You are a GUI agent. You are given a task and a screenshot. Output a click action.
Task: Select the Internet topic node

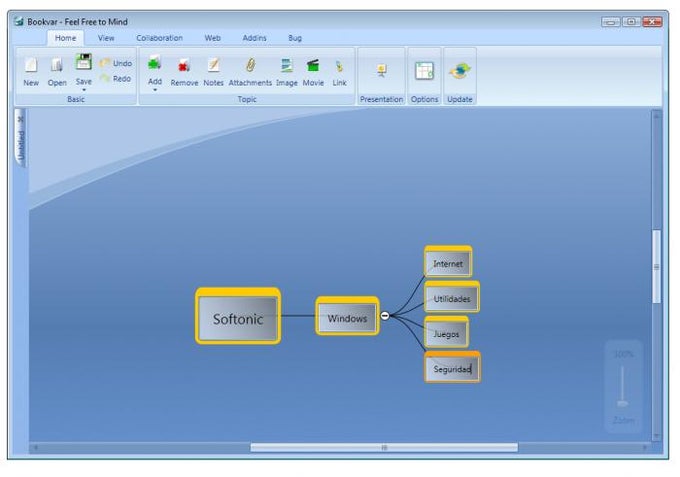(x=448, y=262)
